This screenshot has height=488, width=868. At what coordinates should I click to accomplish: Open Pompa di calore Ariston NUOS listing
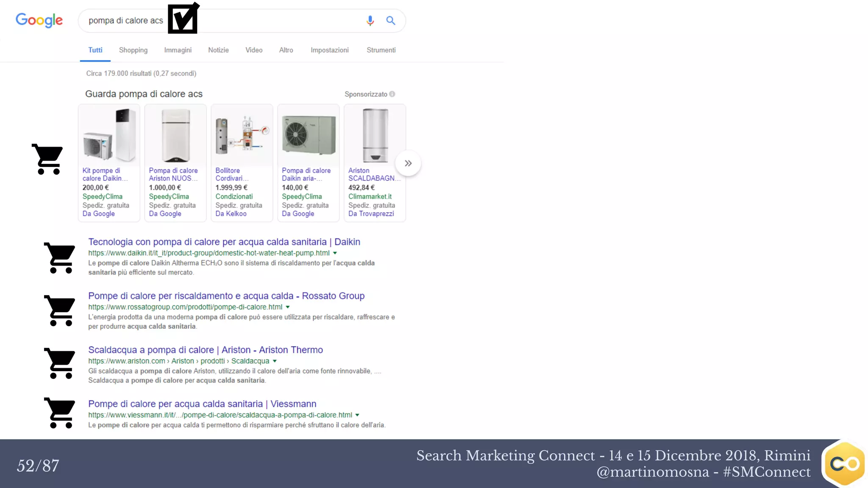(x=173, y=175)
